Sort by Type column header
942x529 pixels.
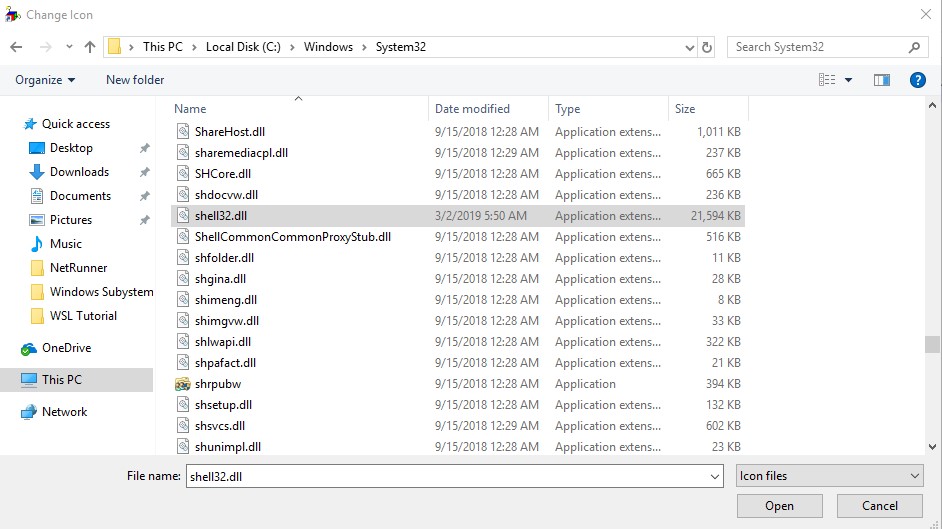click(567, 109)
